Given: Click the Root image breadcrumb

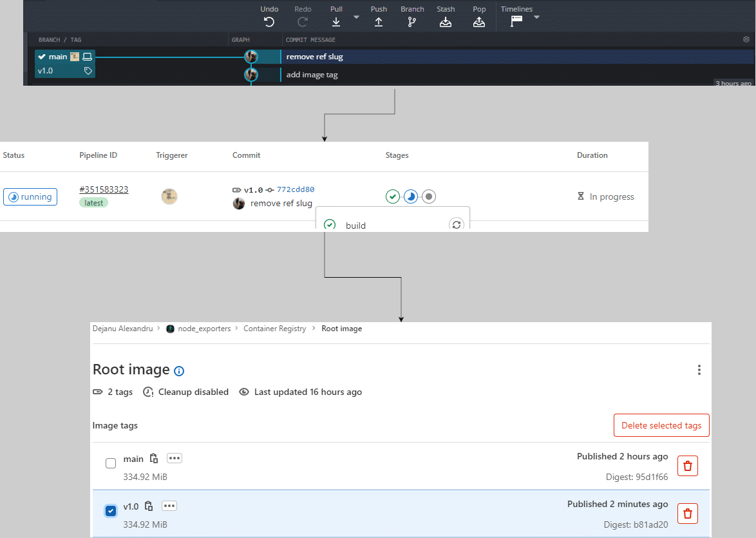Looking at the screenshot, I should pos(342,329).
